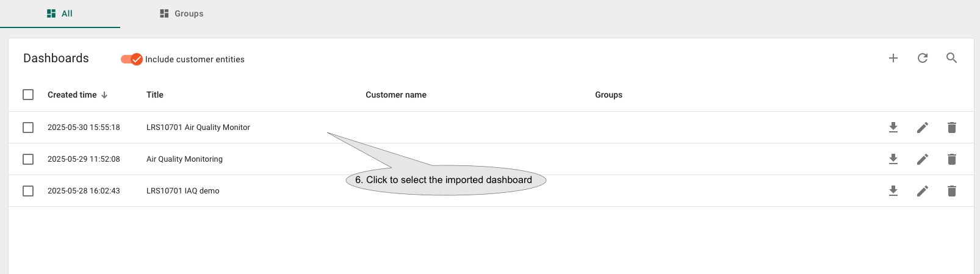Image resolution: width=980 pixels, height=274 pixels.
Task: Delete the LRS10701 IAQ demo dashboard
Action: tap(951, 191)
